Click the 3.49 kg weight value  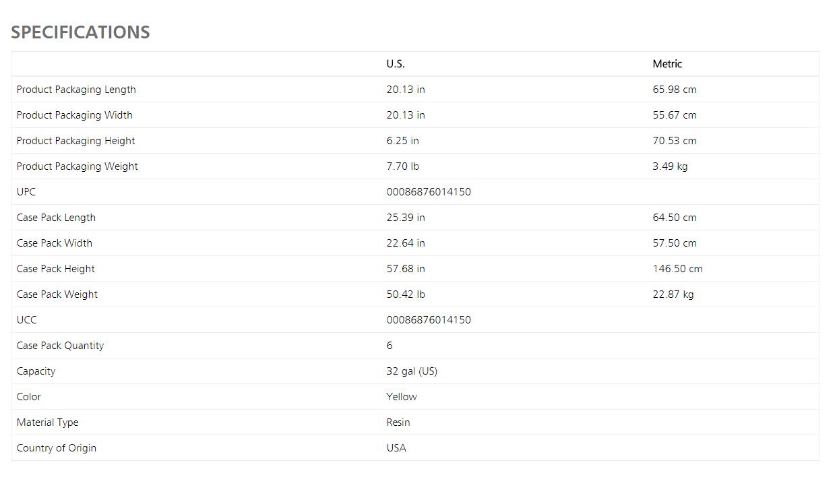670,166
